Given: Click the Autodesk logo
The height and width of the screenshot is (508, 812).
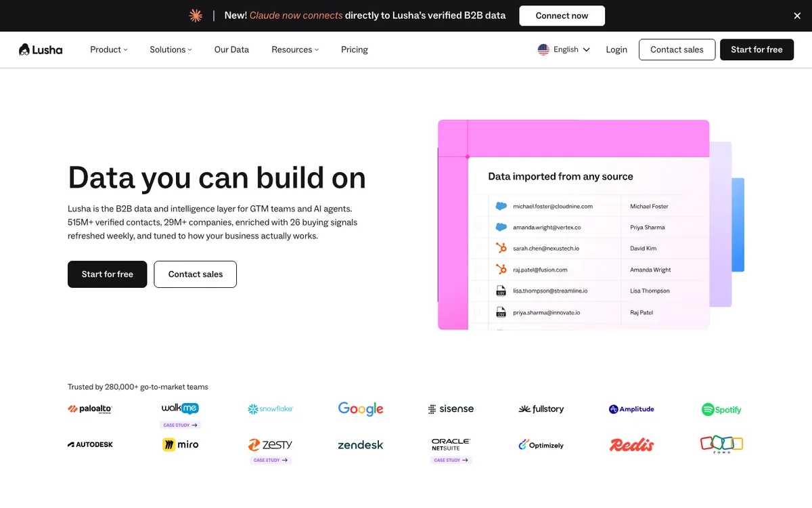Looking at the screenshot, I should [90, 445].
